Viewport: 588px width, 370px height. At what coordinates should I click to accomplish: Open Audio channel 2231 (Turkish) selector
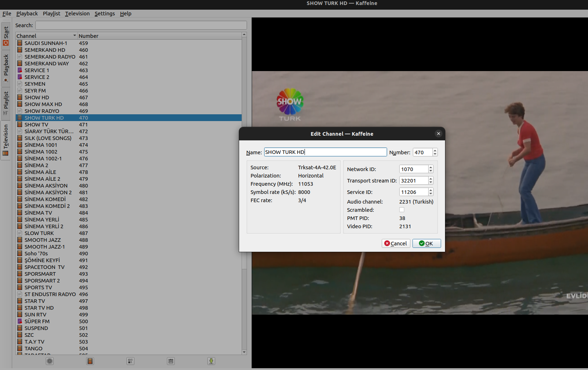[416, 202]
